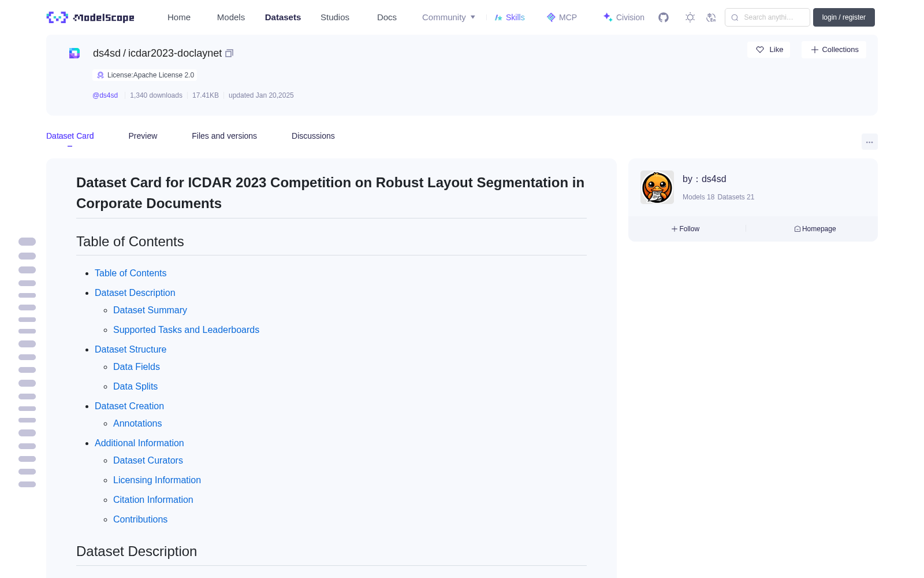Jump to Dataset Creation section link
Screen dimensions: 924x578
click(129, 406)
